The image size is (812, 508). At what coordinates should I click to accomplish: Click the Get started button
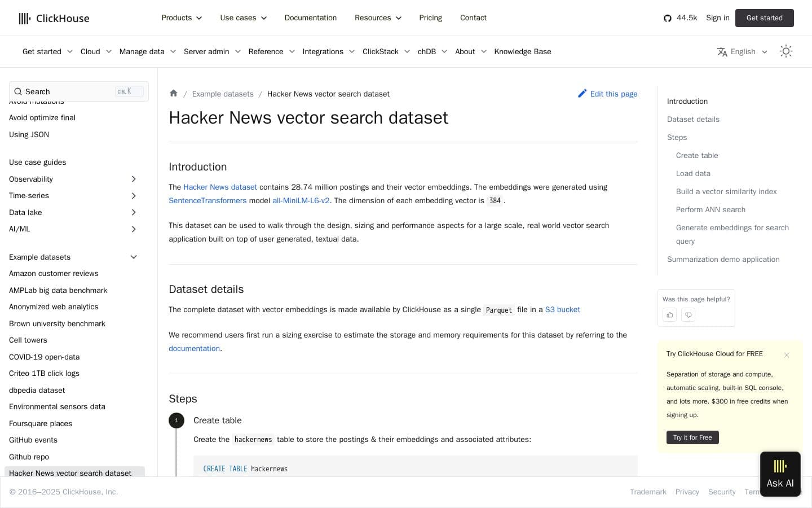(765, 18)
